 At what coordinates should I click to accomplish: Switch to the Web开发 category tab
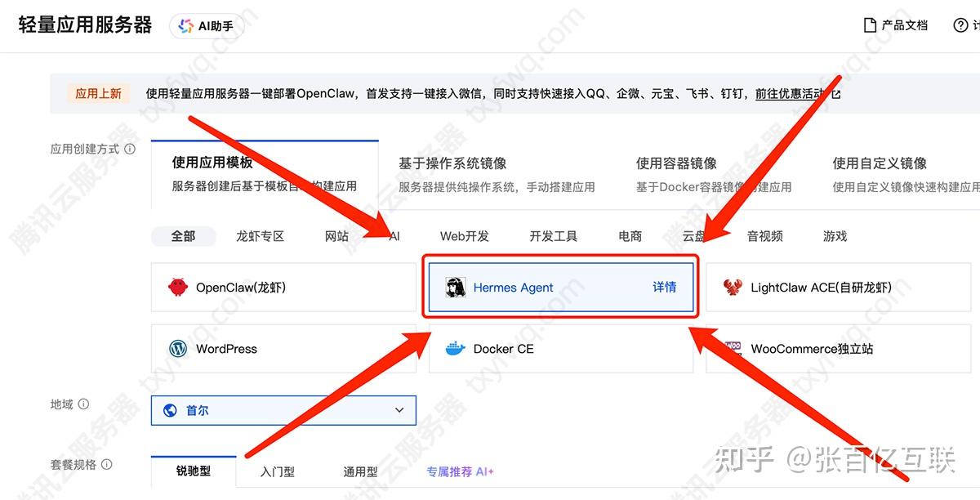point(464,235)
